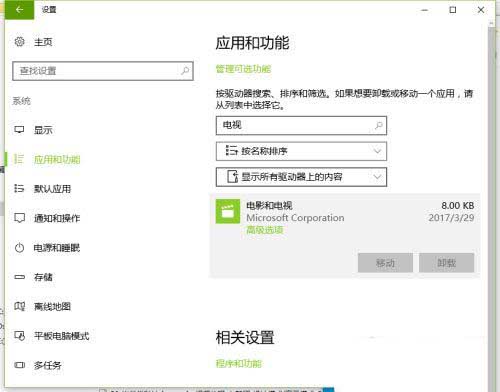The image size is (500, 392).
Task: Click the Offline maps icon
Action: pos(19,306)
